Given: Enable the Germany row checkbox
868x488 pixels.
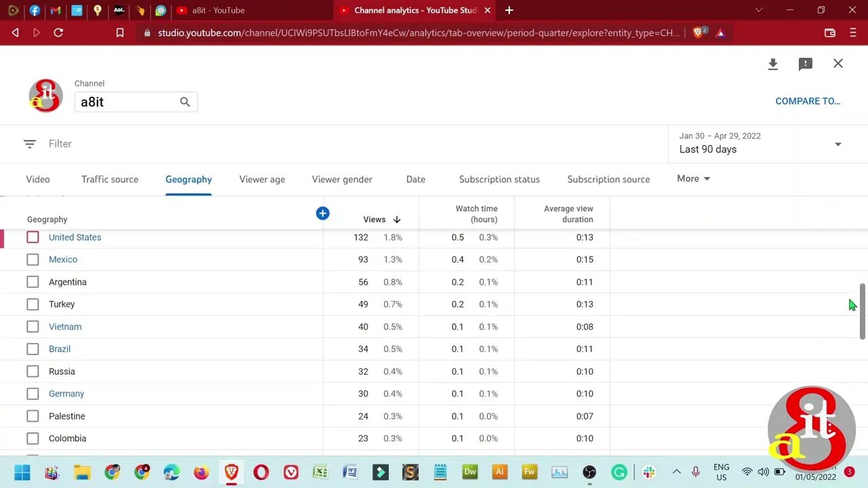Looking at the screenshot, I should (33, 394).
